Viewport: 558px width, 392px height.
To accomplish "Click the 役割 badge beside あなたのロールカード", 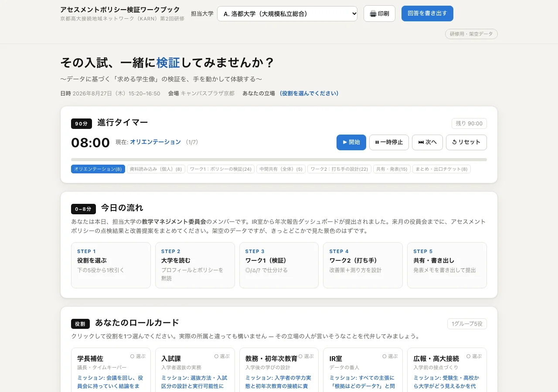I will pyautogui.click(x=80, y=324).
